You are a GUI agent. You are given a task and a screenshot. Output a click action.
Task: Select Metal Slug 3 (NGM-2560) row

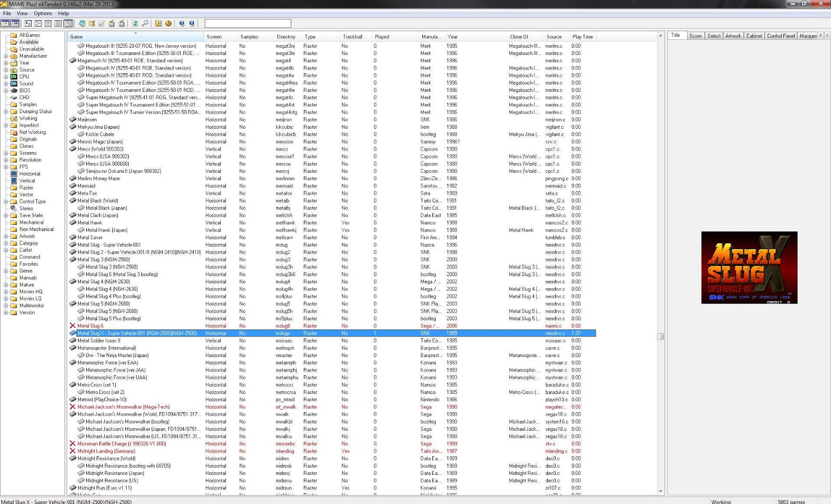click(332, 260)
